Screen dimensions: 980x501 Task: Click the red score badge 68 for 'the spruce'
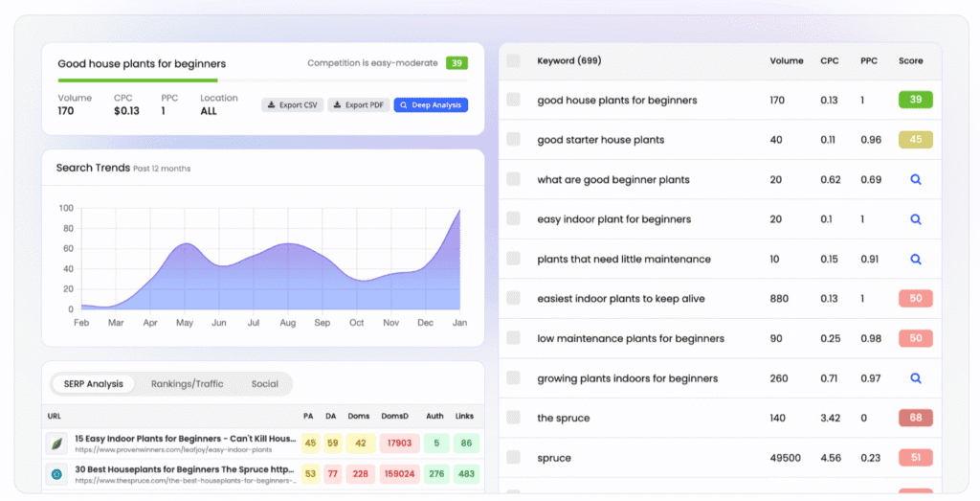(915, 418)
